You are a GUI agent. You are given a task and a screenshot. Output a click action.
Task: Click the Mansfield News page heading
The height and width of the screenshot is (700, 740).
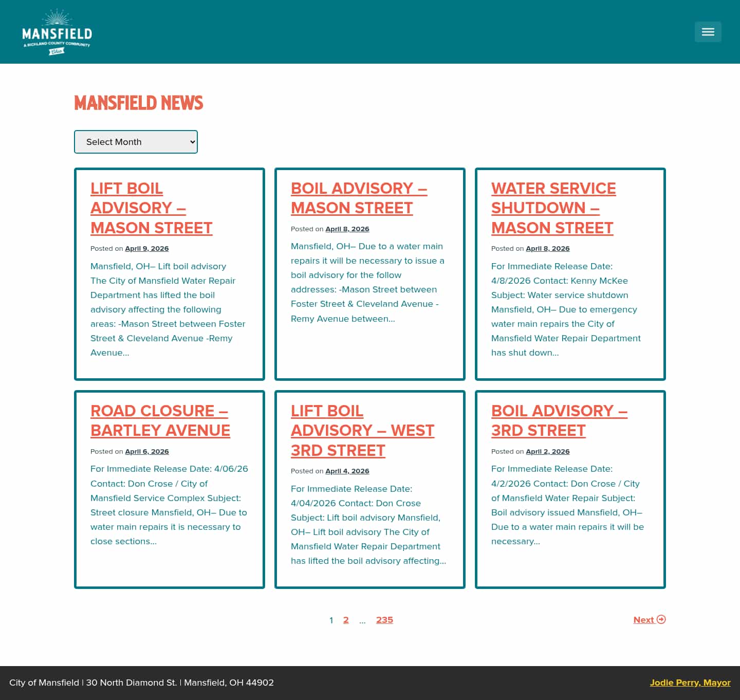(x=138, y=103)
